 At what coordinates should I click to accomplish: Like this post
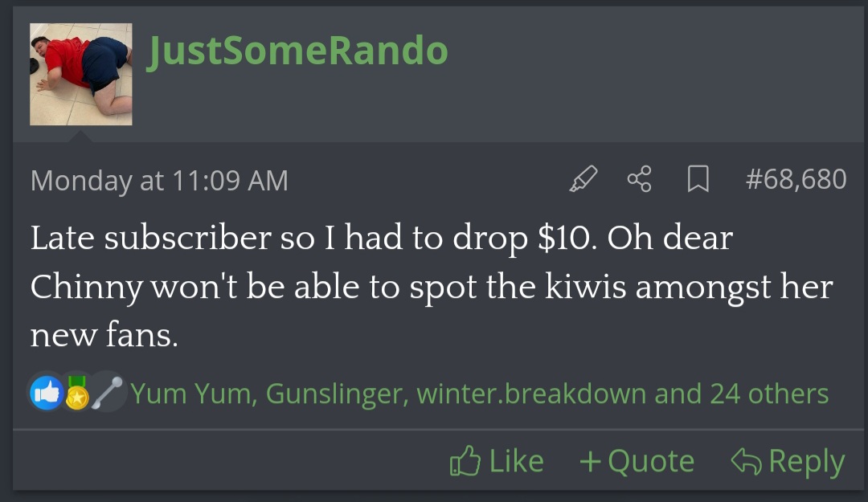[497, 461]
